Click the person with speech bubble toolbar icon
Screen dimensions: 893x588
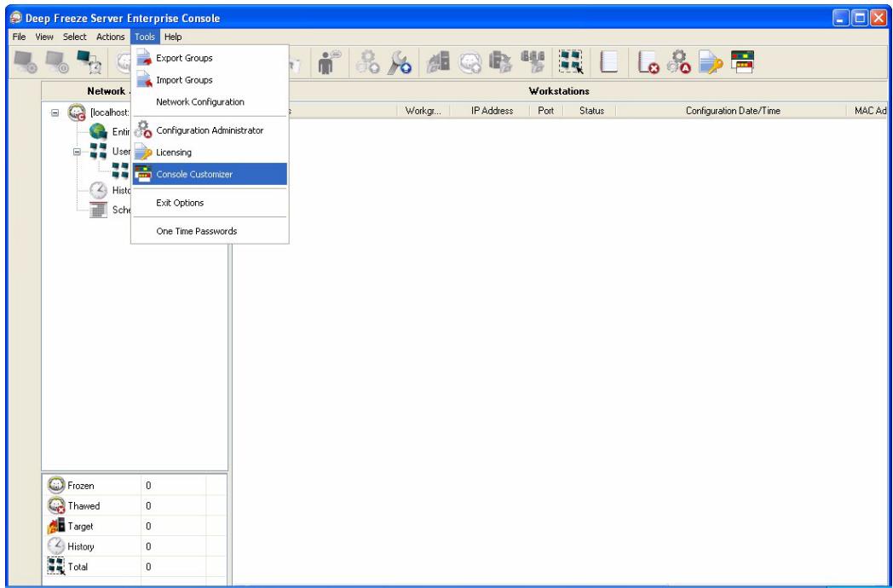[329, 62]
